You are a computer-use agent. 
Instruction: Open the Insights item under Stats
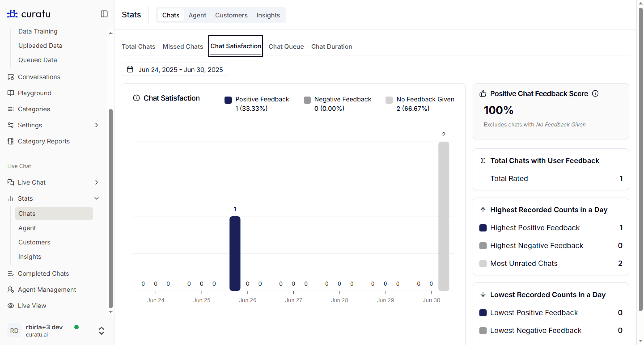(30, 256)
